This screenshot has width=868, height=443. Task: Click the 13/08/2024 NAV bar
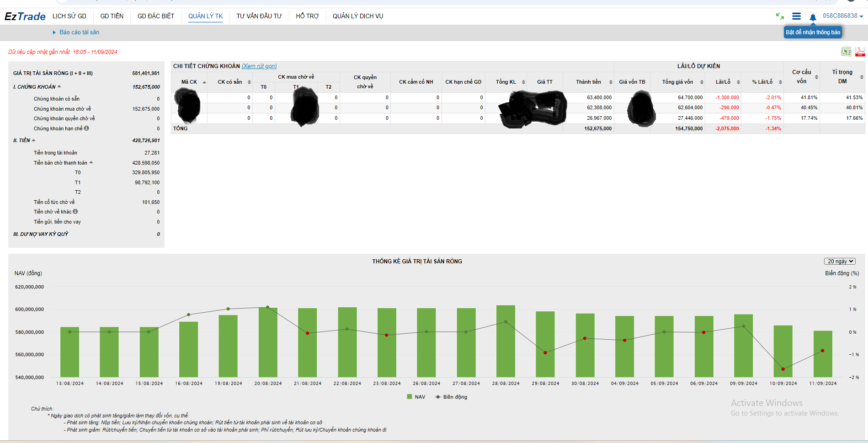pyautogui.click(x=70, y=352)
